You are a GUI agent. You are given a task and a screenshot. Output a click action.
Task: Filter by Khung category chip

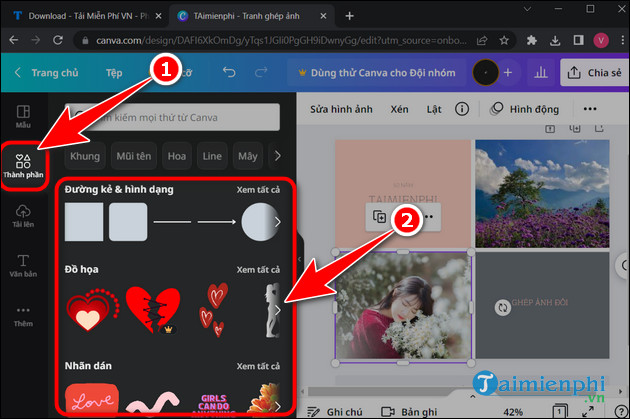(x=85, y=156)
